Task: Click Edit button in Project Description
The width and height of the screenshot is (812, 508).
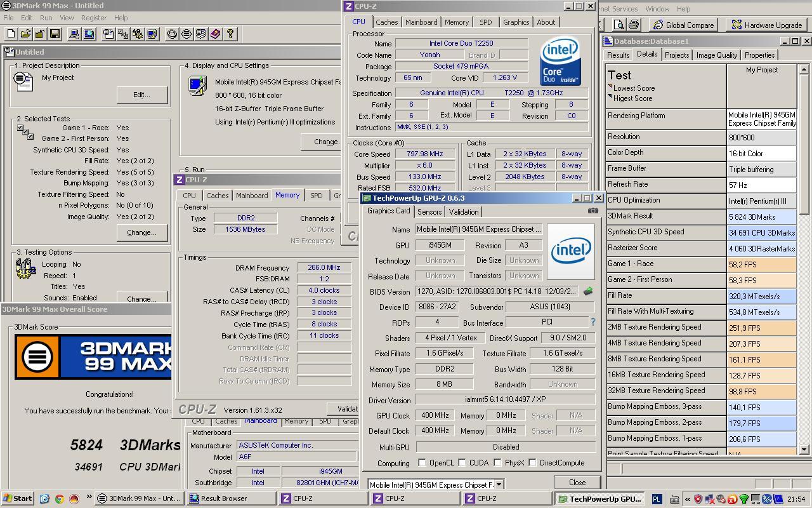Action: pos(141,95)
